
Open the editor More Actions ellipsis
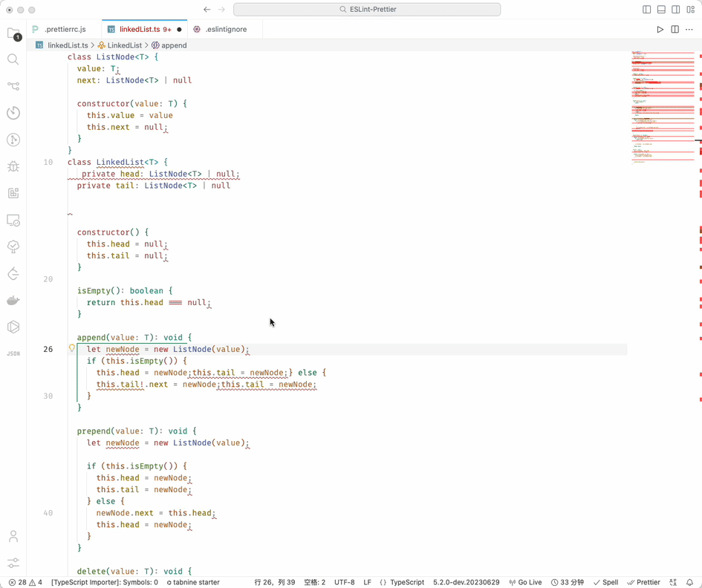tap(689, 29)
